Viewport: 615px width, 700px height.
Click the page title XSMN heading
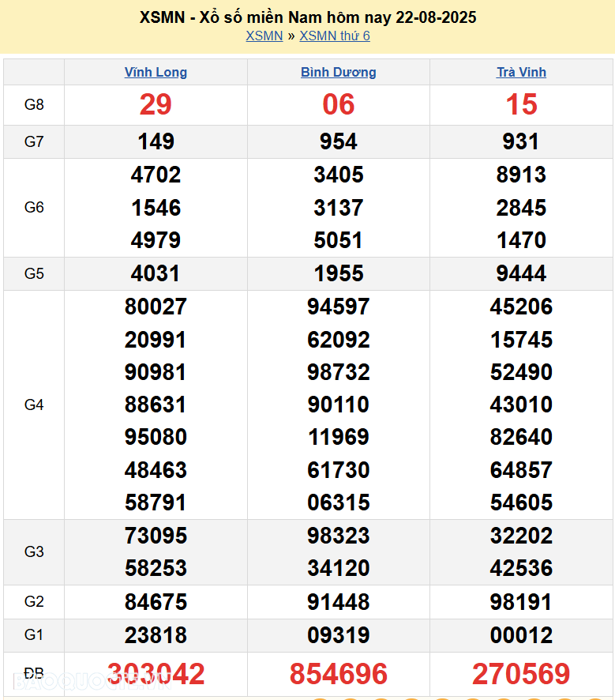coord(307,17)
